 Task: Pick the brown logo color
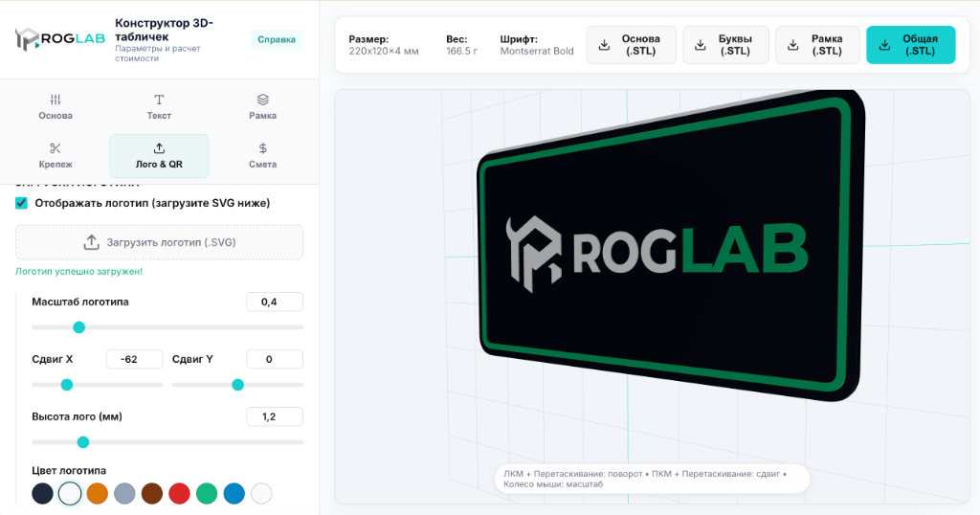tap(152, 494)
